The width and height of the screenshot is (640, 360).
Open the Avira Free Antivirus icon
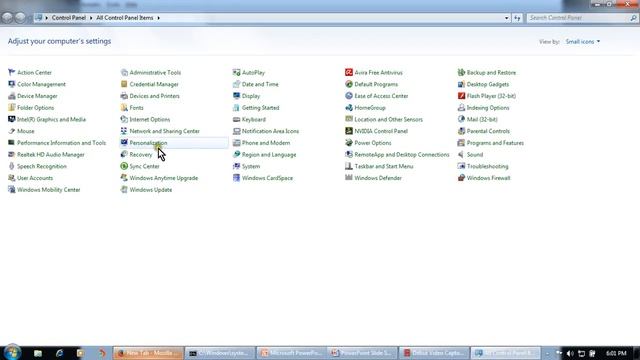[349, 72]
